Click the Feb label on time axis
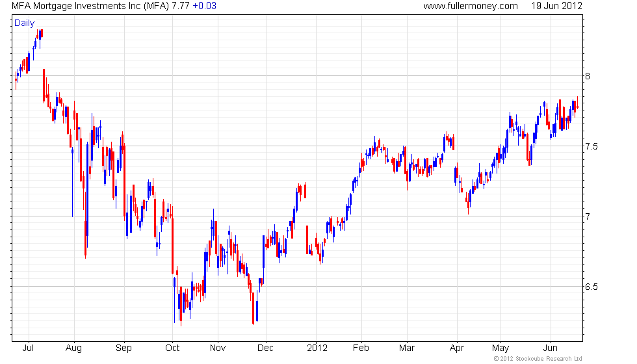The height and width of the screenshot is (364, 637). click(x=361, y=348)
